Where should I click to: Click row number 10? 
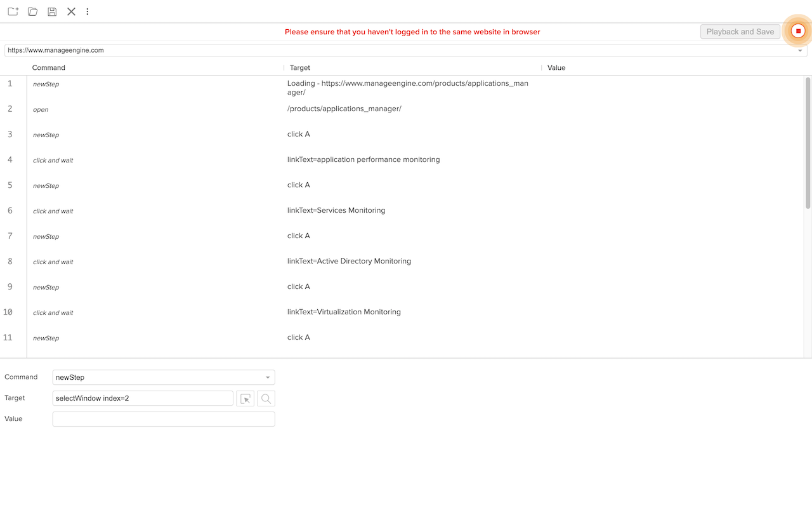point(8,312)
